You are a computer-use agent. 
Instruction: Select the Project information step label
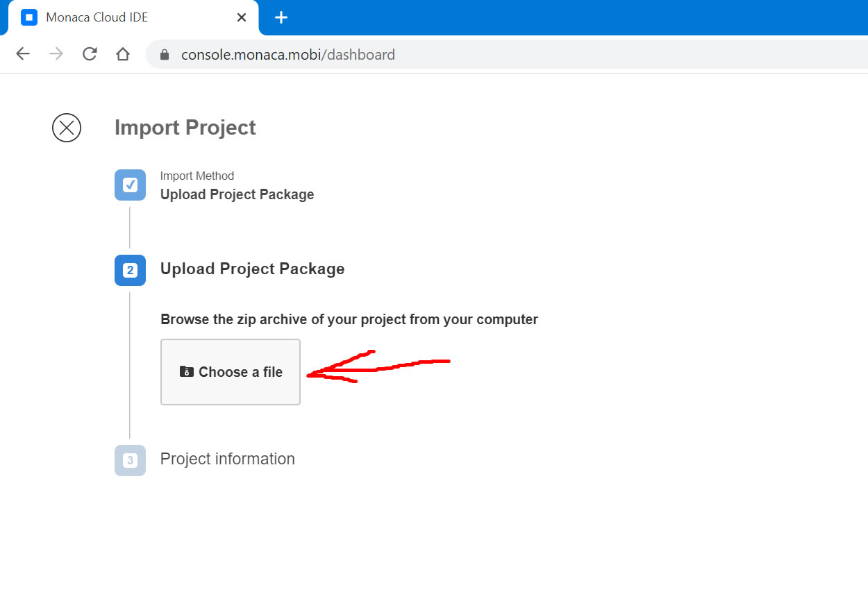[227, 459]
